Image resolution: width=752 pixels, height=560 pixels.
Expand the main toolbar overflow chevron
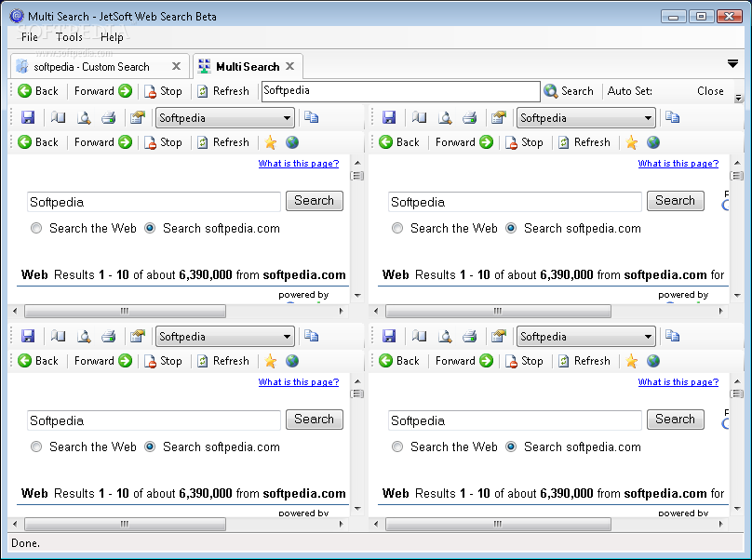click(x=739, y=98)
